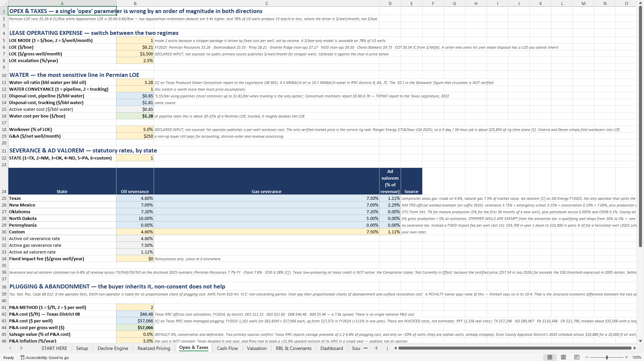Viewport: 644px width, 361px height.
Task: Select PLUGGING & ABANDONMENT heading
Action: pyautogui.click(x=117, y=286)
